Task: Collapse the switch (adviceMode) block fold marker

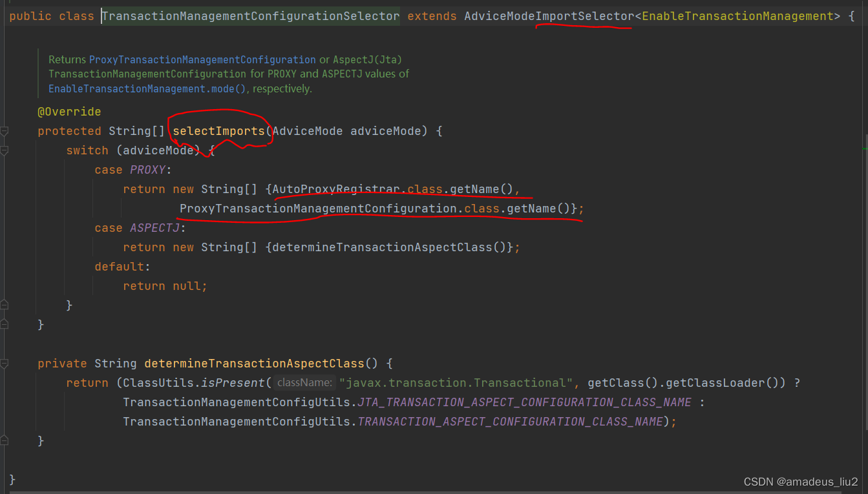Action: [x=5, y=150]
